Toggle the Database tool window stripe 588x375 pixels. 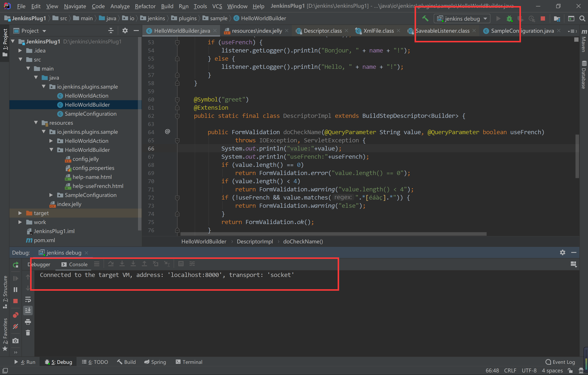(x=584, y=75)
